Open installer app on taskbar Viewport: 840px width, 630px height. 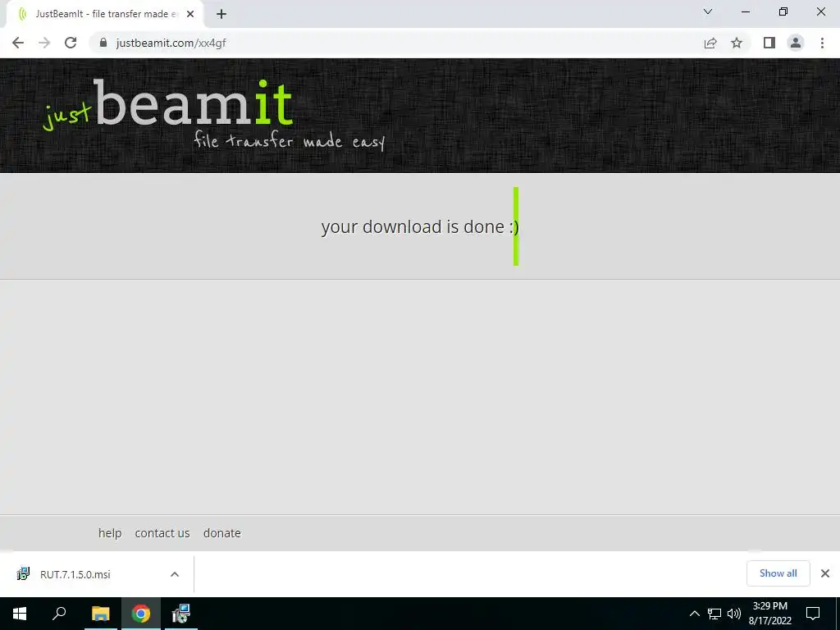[x=181, y=614]
